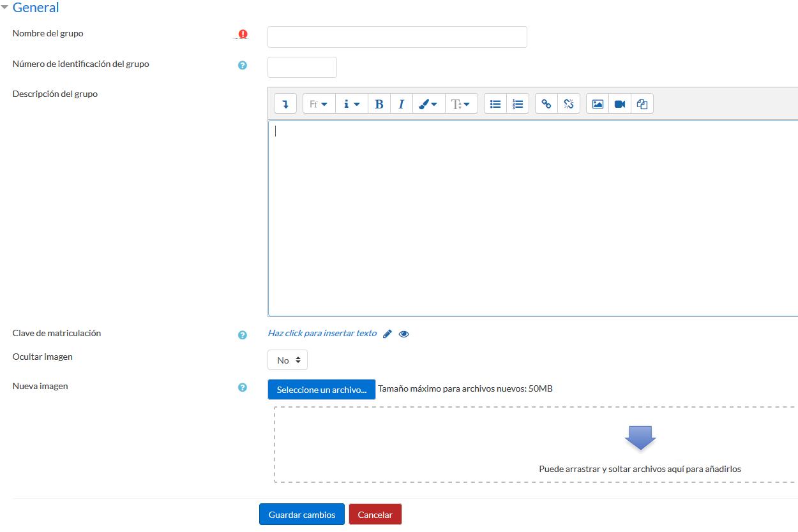
Task: Focus the group ID number input field
Action: coord(302,67)
